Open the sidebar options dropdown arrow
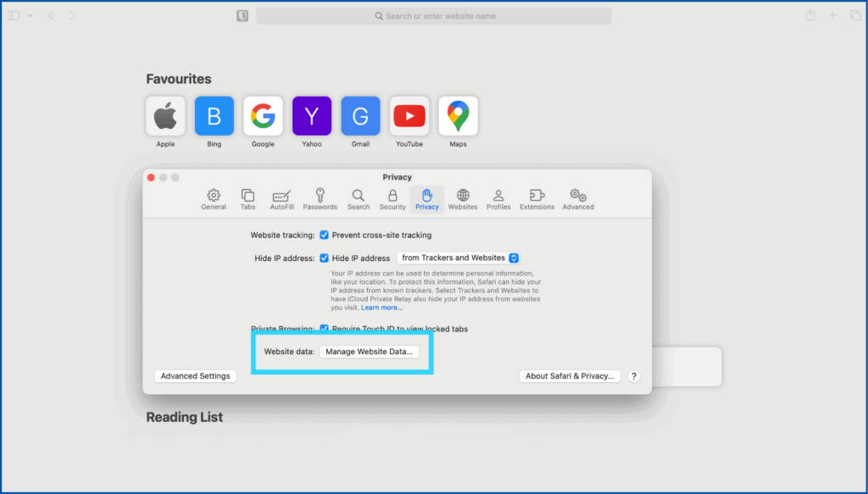Screen dimensions: 868x494 (31, 16)
